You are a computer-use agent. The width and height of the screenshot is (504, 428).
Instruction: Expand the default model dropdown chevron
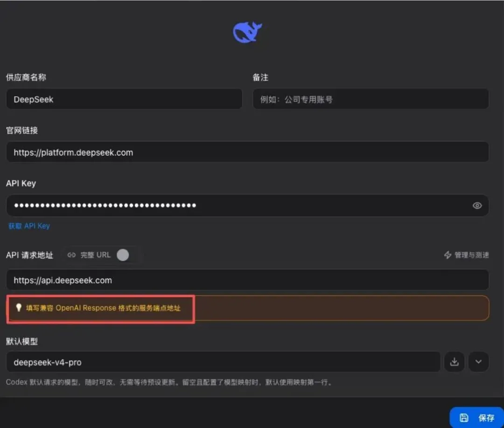[x=479, y=362]
